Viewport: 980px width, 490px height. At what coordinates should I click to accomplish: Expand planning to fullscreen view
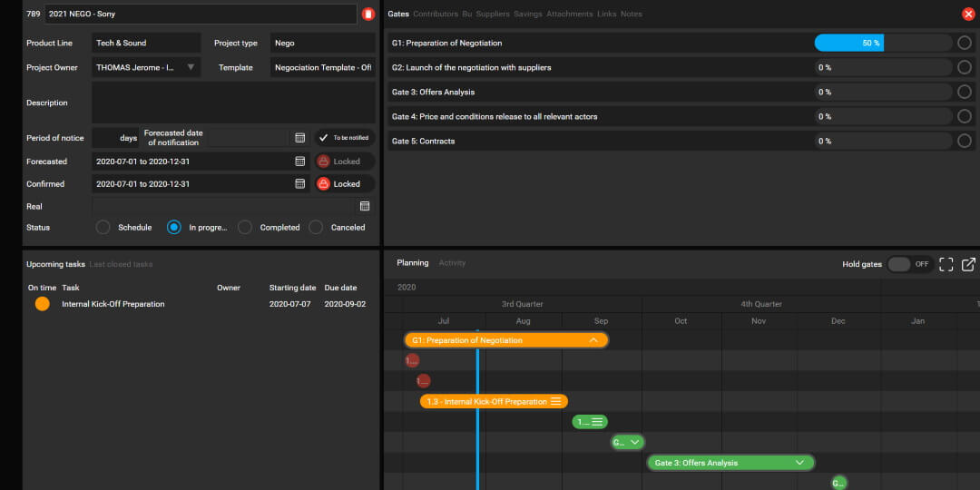coord(946,264)
